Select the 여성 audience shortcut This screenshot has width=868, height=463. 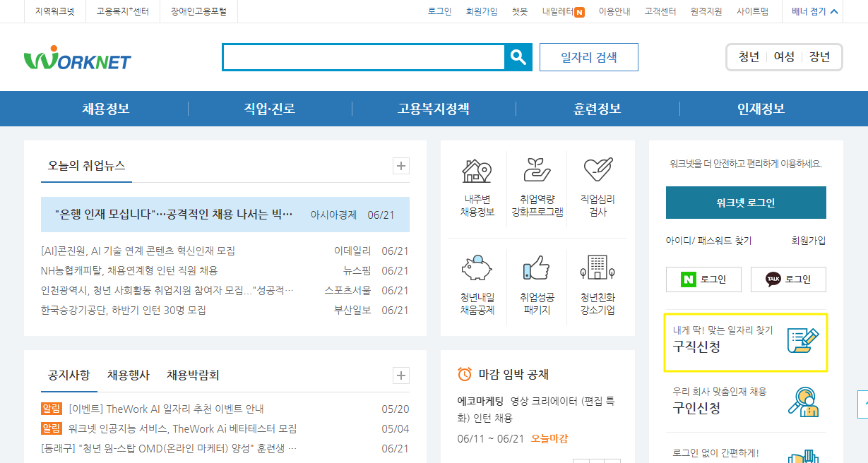coord(784,57)
